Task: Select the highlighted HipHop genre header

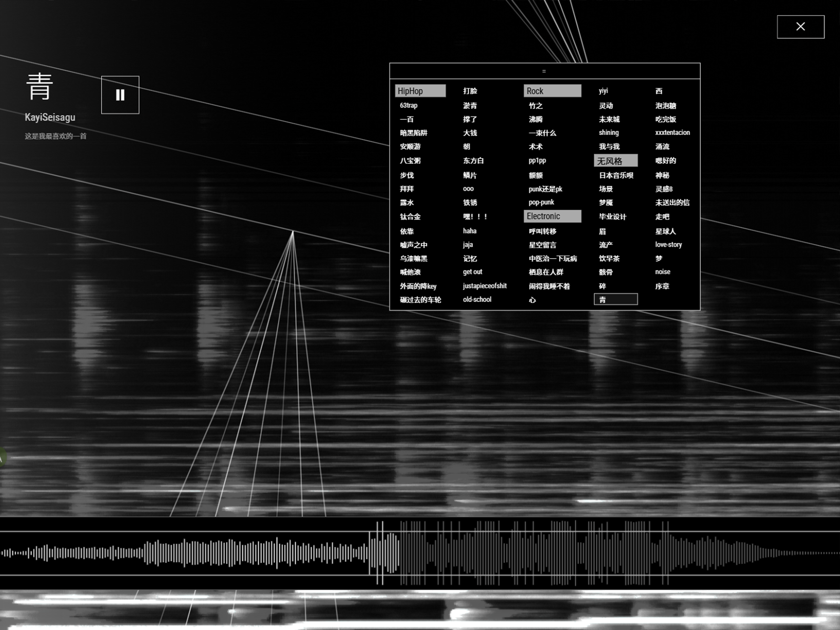Action: coord(420,90)
